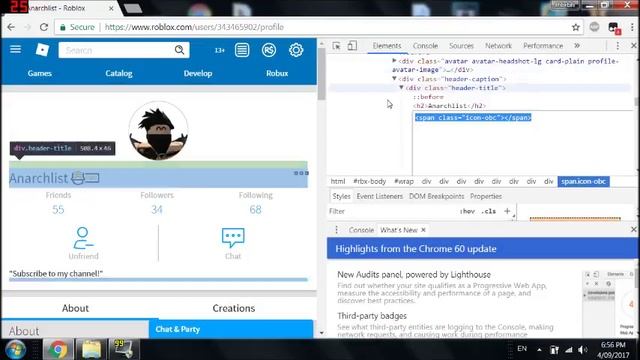Click the Chrome address bar URL

point(194,27)
